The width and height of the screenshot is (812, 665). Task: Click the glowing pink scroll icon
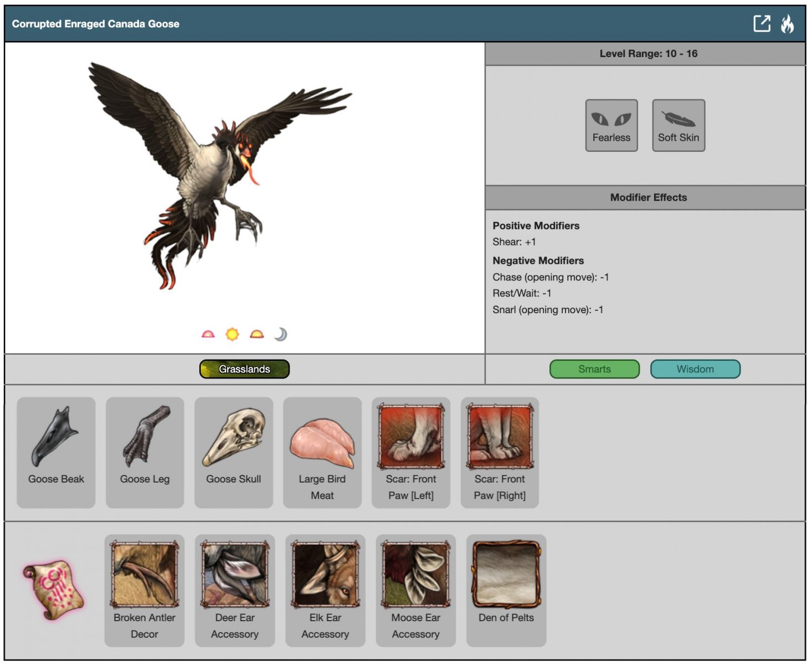[x=54, y=590]
